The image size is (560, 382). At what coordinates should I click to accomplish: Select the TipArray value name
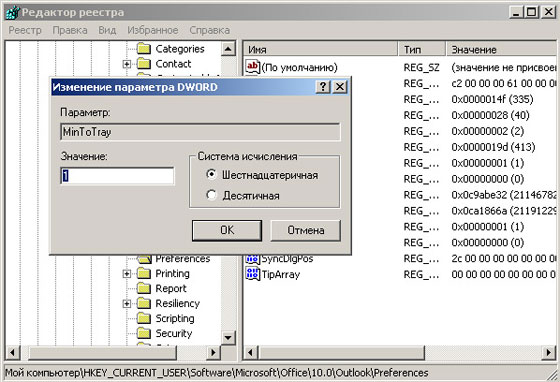pos(281,274)
